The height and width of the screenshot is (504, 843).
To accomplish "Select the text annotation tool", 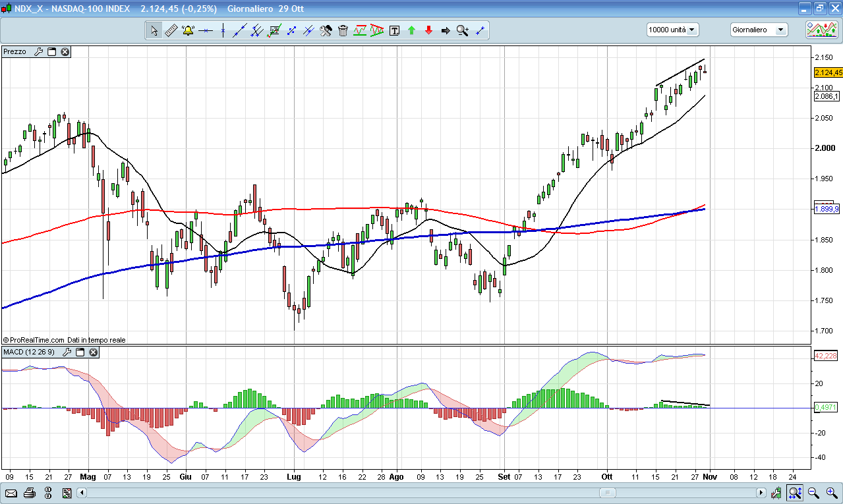I will (394, 30).
